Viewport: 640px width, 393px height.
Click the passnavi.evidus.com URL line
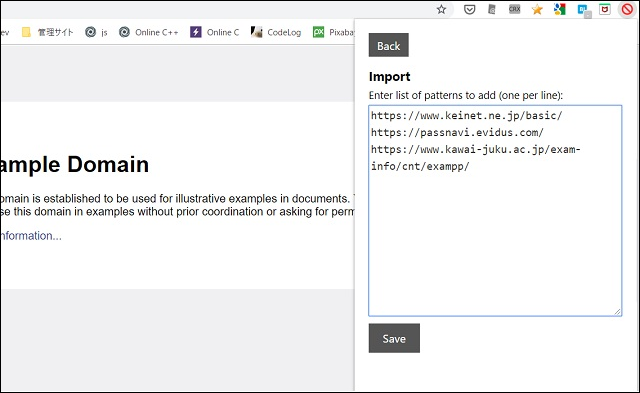[457, 133]
